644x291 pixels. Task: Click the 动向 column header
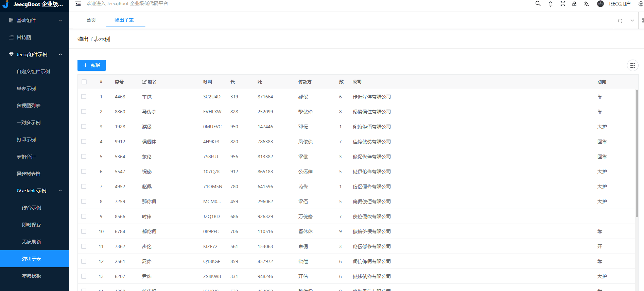pyautogui.click(x=602, y=82)
